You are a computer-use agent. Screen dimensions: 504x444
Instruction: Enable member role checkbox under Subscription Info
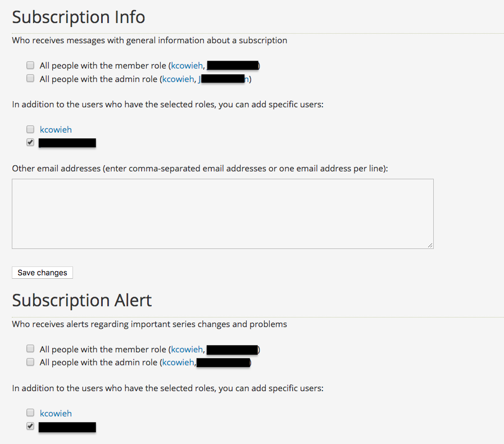(30, 66)
